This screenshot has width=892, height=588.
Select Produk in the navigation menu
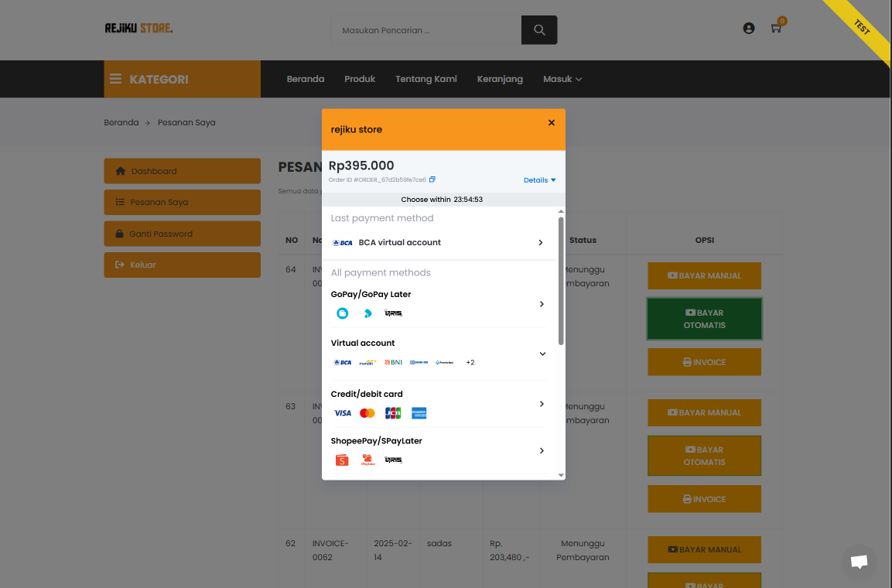[x=359, y=79]
